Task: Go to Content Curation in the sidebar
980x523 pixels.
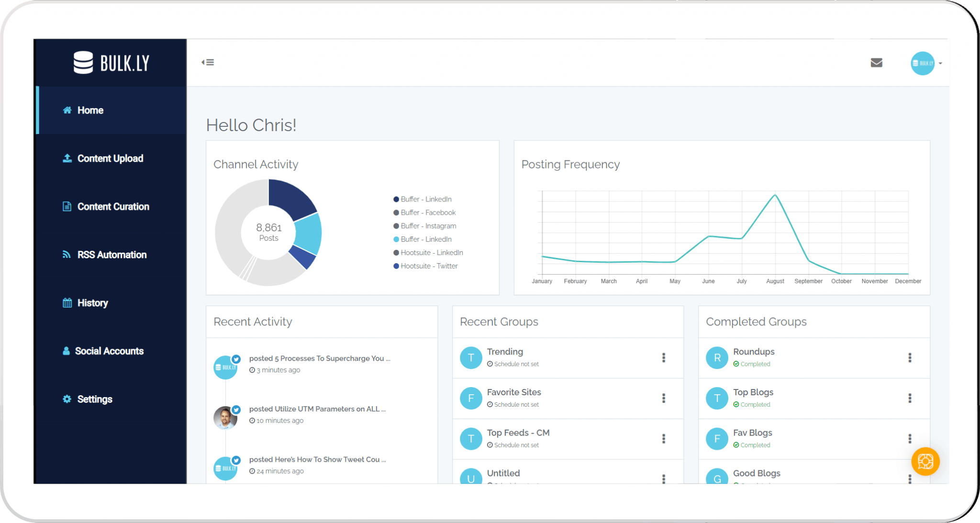Action: pos(113,207)
